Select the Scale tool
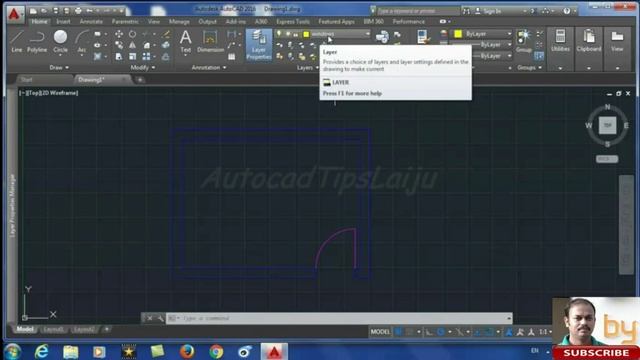The height and width of the screenshot is (360, 640). tap(132, 56)
